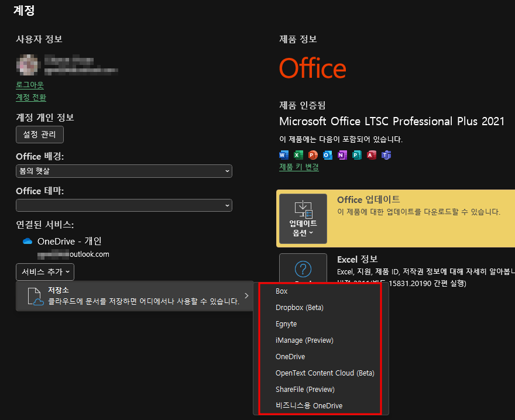Click the Office 업데이트 heading text

click(x=369, y=199)
